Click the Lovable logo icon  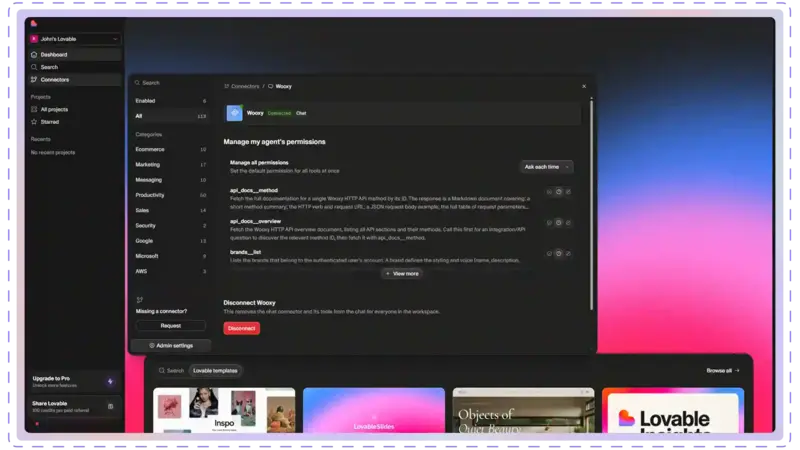tap(34, 23)
